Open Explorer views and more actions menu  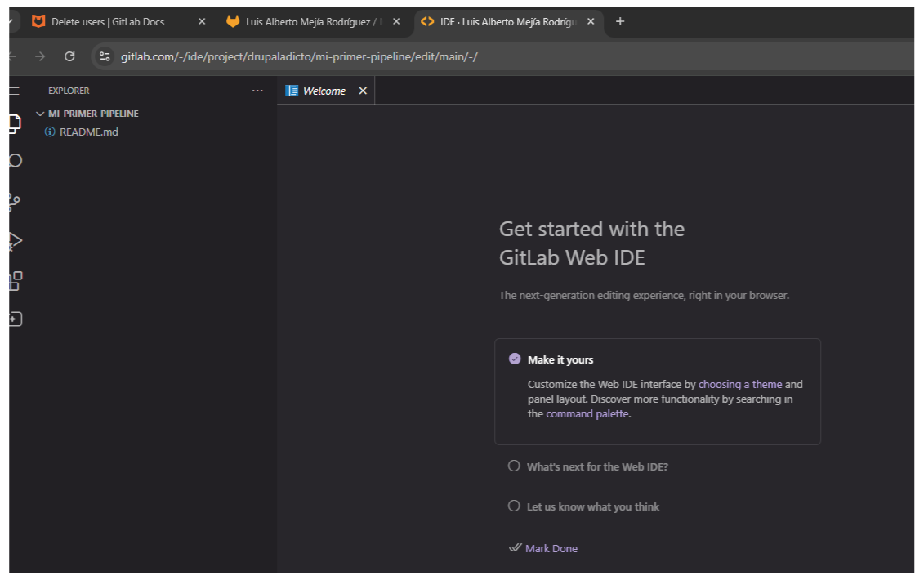(x=257, y=91)
